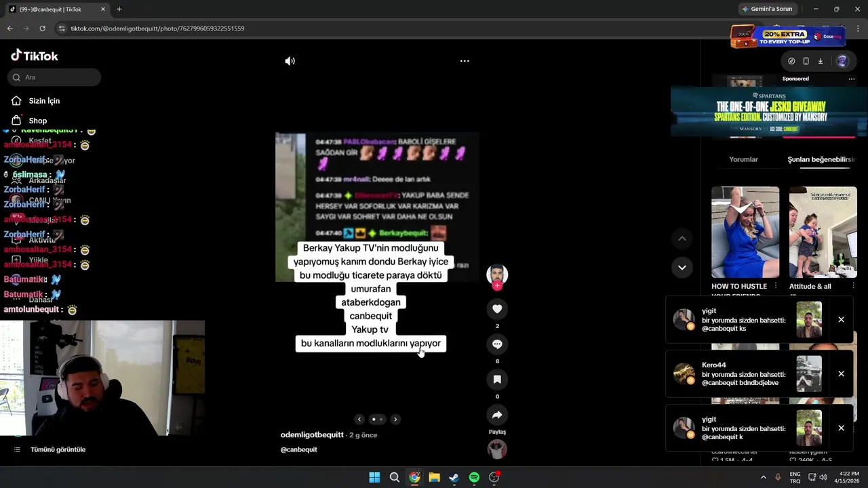This screenshot has width=868, height=488.
Task: Dismiss the Kero44 mention notification
Action: coord(841,373)
